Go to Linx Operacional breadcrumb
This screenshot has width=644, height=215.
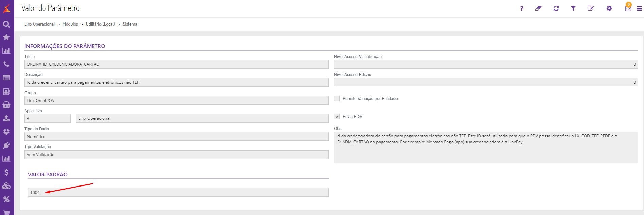pos(39,24)
